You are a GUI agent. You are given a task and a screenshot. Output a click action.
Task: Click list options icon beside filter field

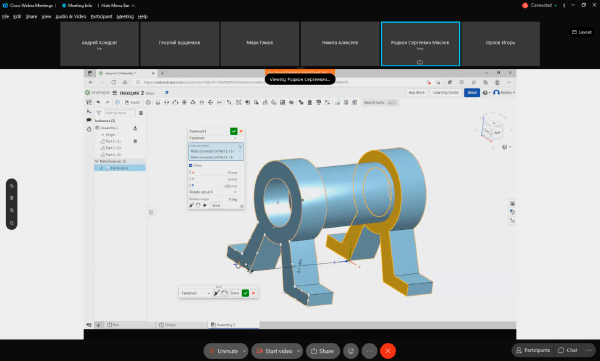coord(141,113)
